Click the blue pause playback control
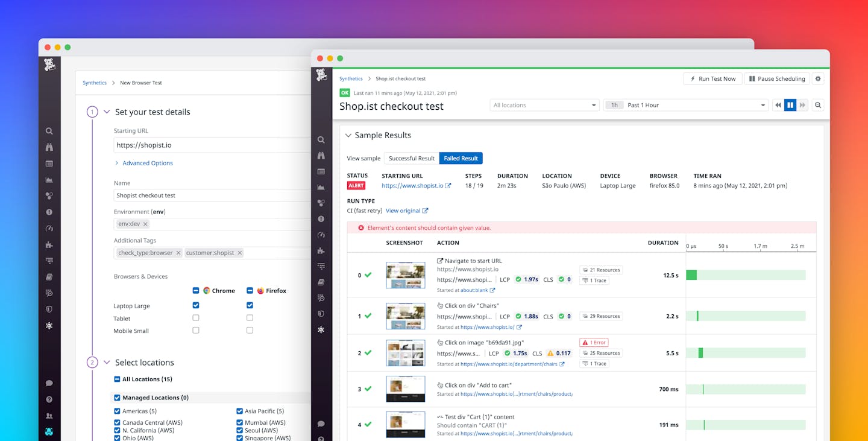Screen dimensions: 868x441 pyautogui.click(x=790, y=104)
